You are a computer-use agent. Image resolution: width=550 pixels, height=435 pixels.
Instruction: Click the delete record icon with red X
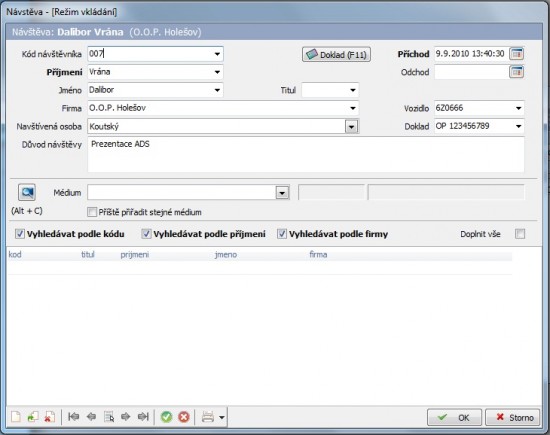(x=49, y=417)
